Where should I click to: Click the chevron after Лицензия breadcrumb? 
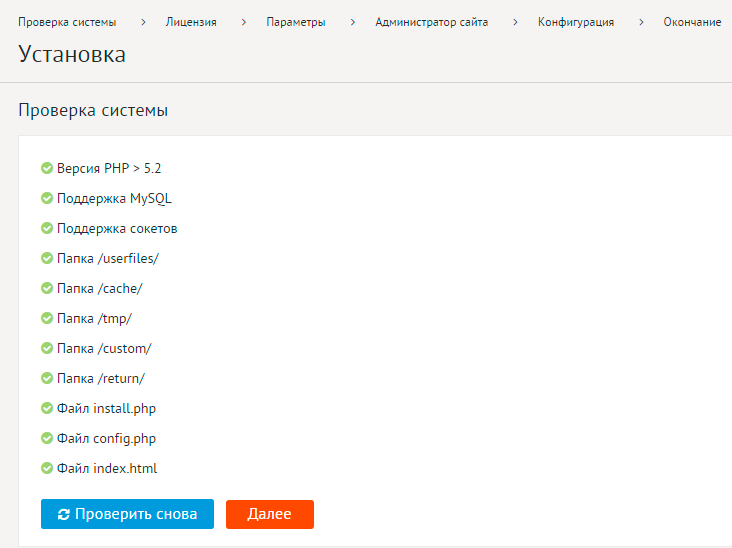coord(244,22)
